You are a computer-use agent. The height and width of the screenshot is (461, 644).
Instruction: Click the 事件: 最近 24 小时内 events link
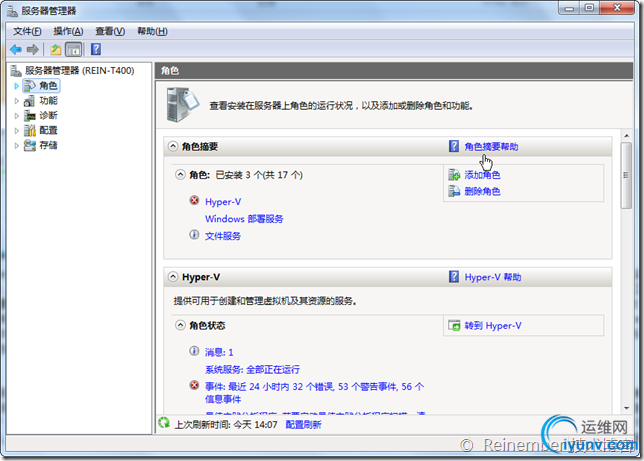(315, 392)
